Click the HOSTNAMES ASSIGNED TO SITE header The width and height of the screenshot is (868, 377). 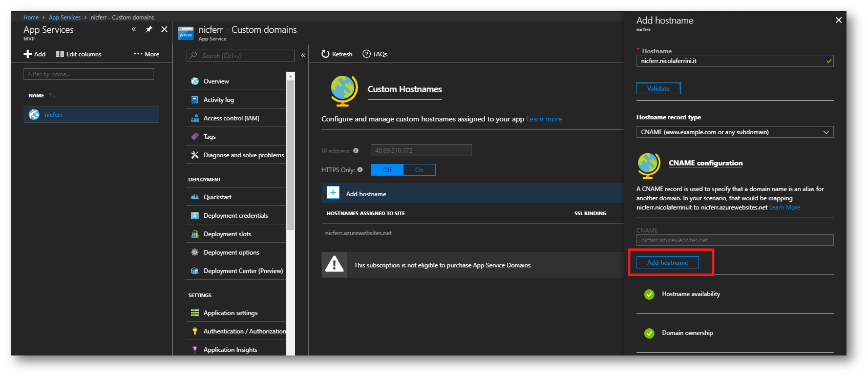[366, 214]
